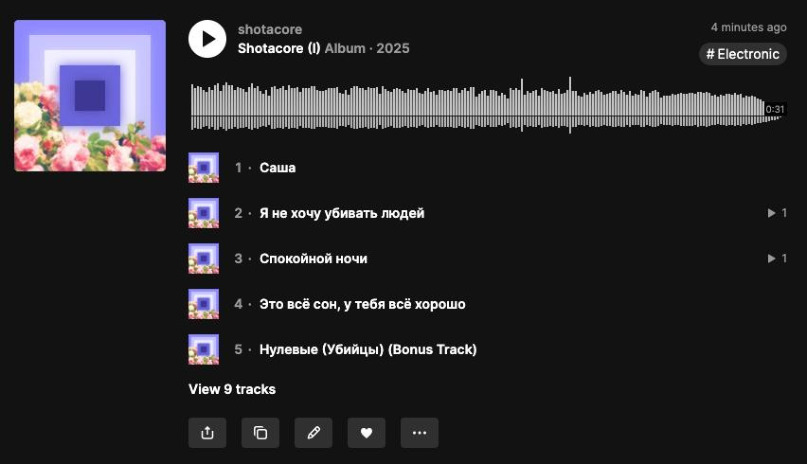The width and height of the screenshot is (807, 464).
Task: Click play count icon on track 2
Action: click(771, 213)
